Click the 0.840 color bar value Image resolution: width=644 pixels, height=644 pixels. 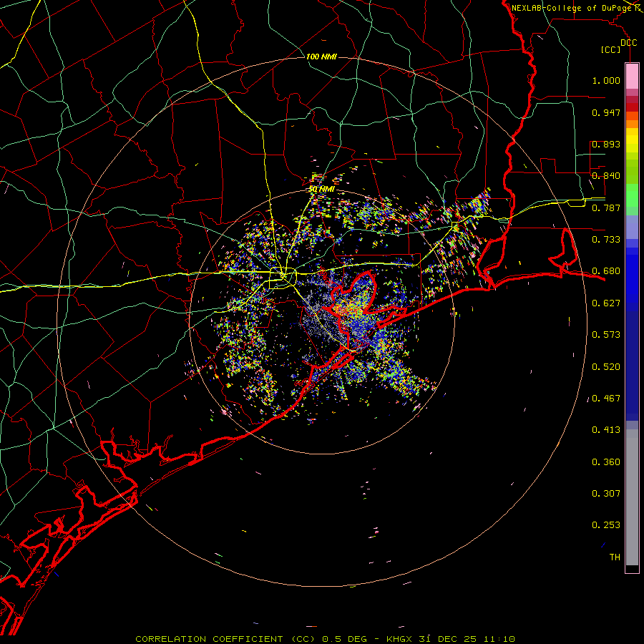click(606, 176)
